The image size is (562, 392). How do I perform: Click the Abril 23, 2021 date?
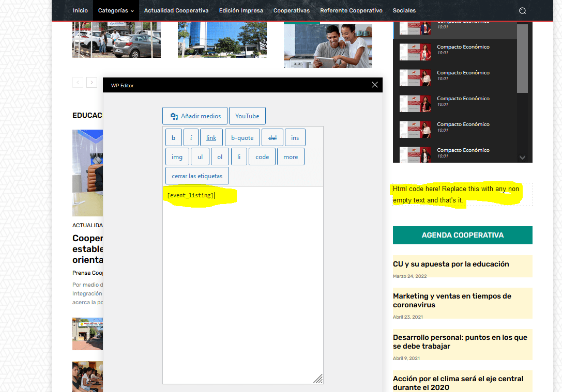tap(408, 317)
